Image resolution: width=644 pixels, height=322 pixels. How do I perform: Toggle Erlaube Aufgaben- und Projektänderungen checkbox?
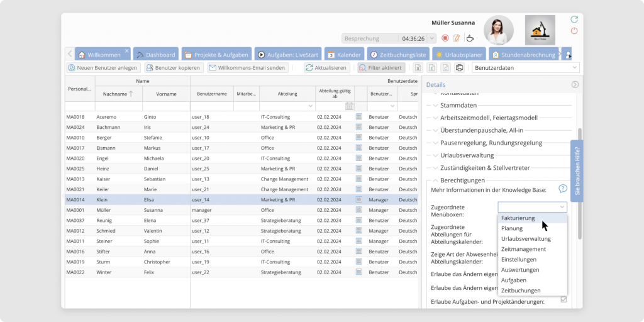[563, 299]
